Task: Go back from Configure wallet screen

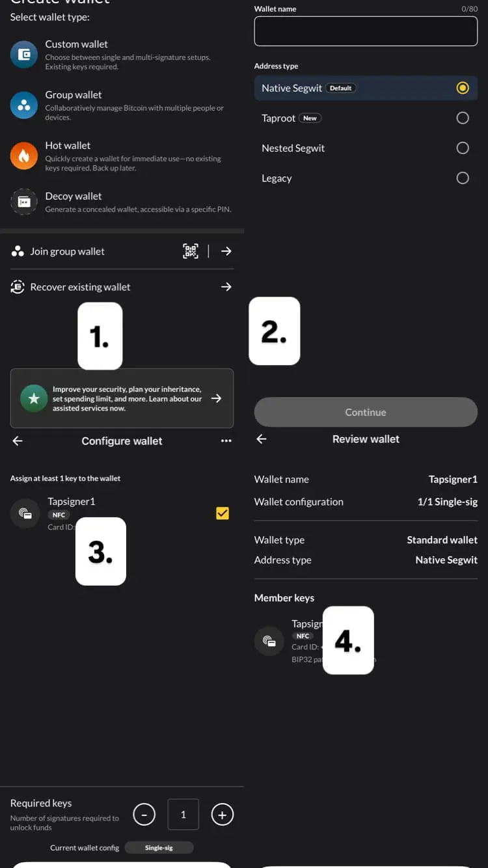Action: pyautogui.click(x=18, y=441)
